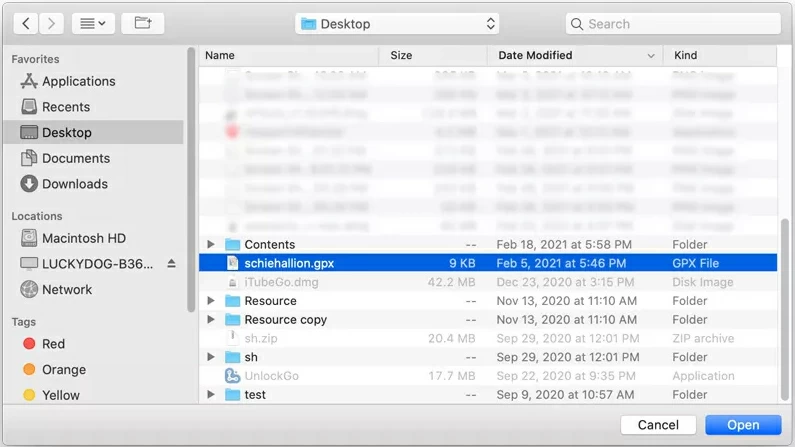Expand the Contents folder disclosure triangle
This screenshot has height=447, width=795.
pyautogui.click(x=210, y=245)
